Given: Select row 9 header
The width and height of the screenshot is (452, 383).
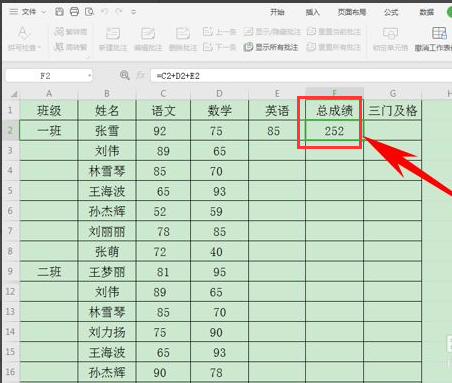Looking at the screenshot, I should tap(10, 271).
